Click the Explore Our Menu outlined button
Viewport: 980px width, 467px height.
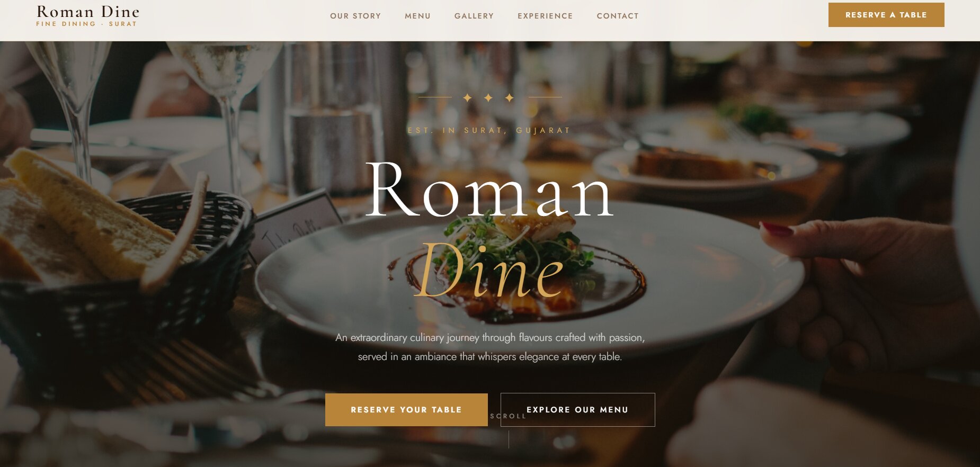pyautogui.click(x=578, y=410)
